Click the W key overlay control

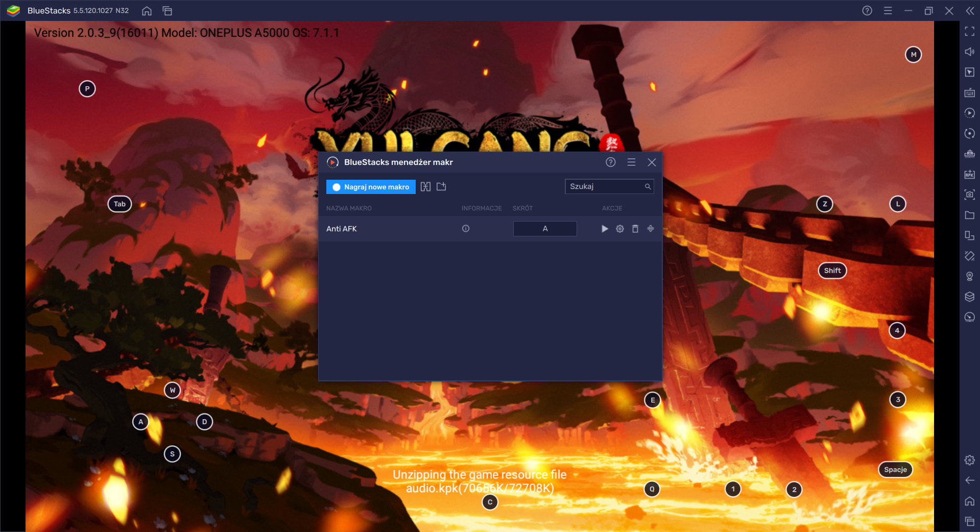click(173, 390)
